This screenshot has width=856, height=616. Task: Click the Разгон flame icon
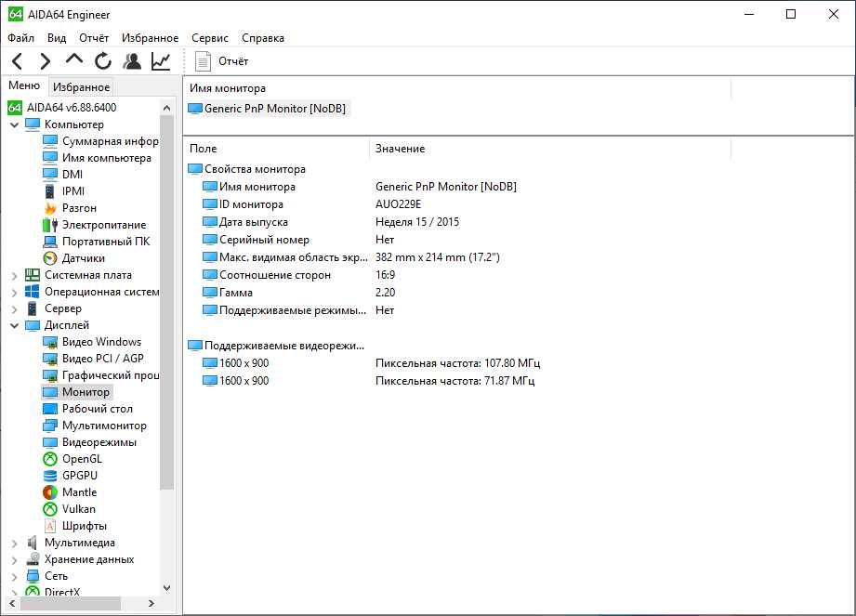coord(50,208)
